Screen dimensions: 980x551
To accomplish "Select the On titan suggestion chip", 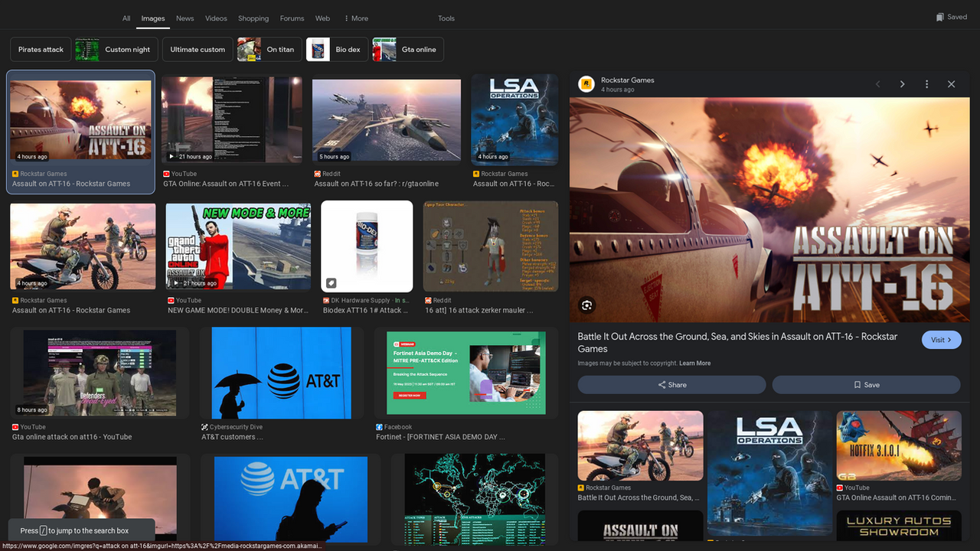I will (x=269, y=50).
